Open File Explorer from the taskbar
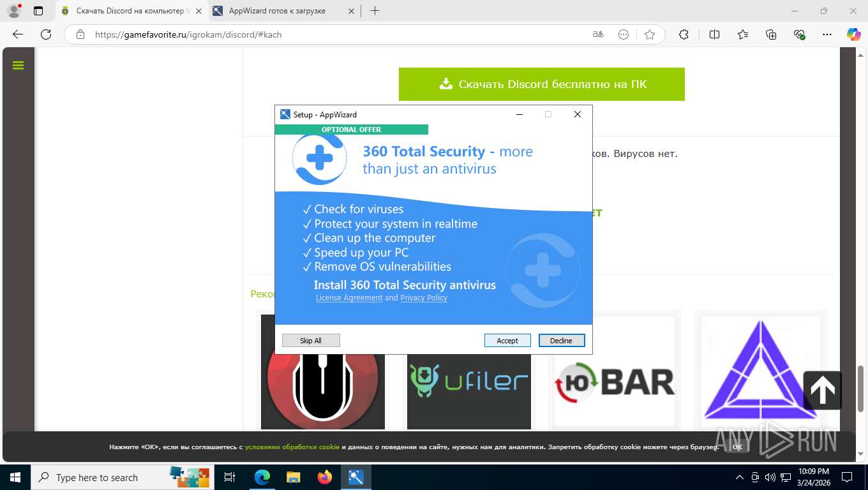Viewport: 868px width, 490px height. [x=293, y=477]
